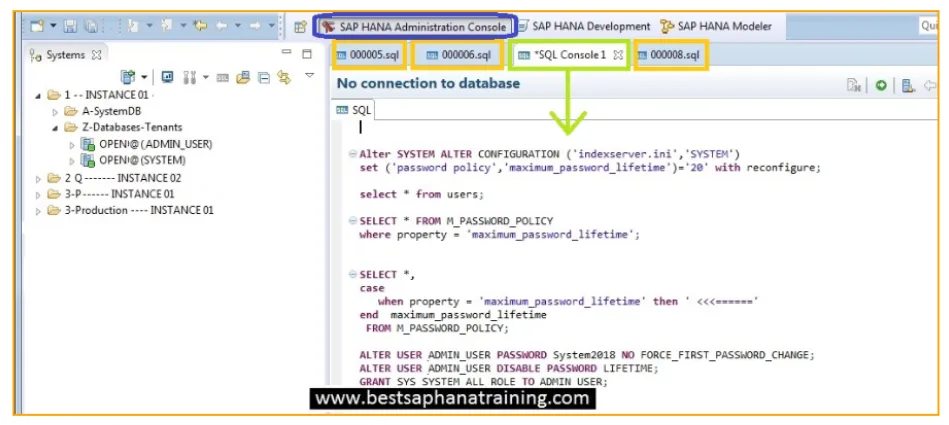Click the ALTER USER DISABLE PASSWORD LIFETIME line

coord(508,368)
